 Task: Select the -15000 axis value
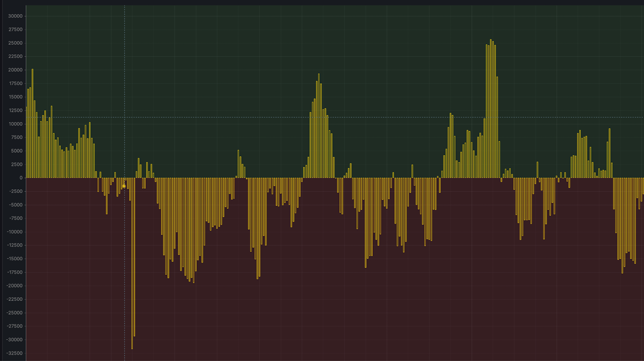coord(14,259)
